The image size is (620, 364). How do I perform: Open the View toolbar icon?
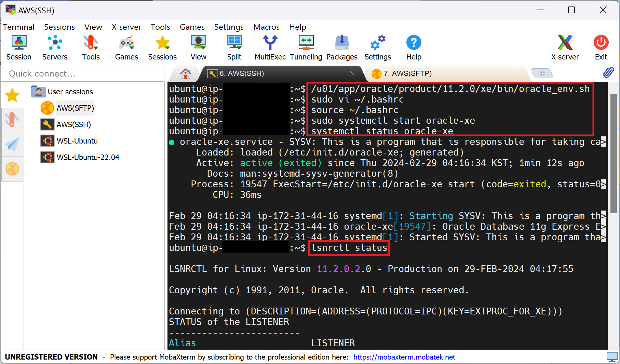pos(198,48)
